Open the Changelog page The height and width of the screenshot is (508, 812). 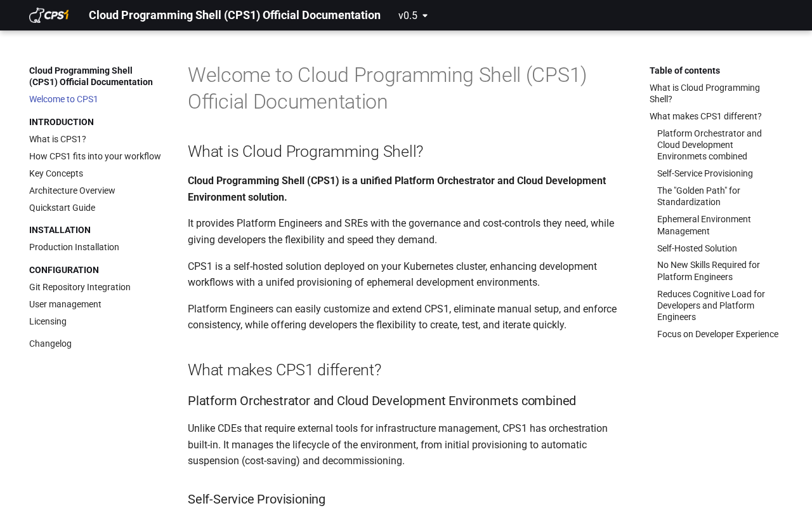[x=50, y=344]
